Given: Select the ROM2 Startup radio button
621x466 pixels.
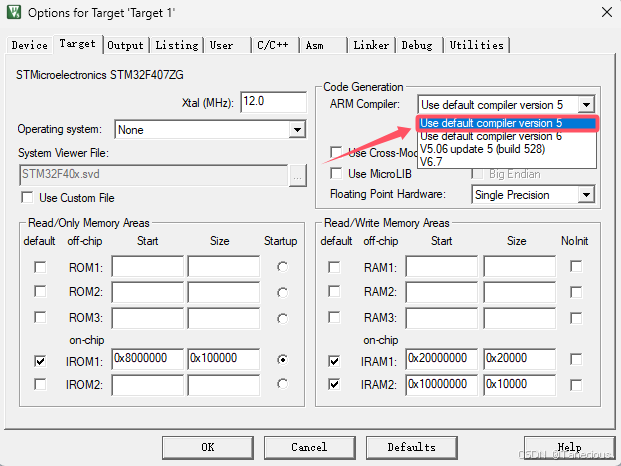Looking at the screenshot, I should [x=282, y=293].
